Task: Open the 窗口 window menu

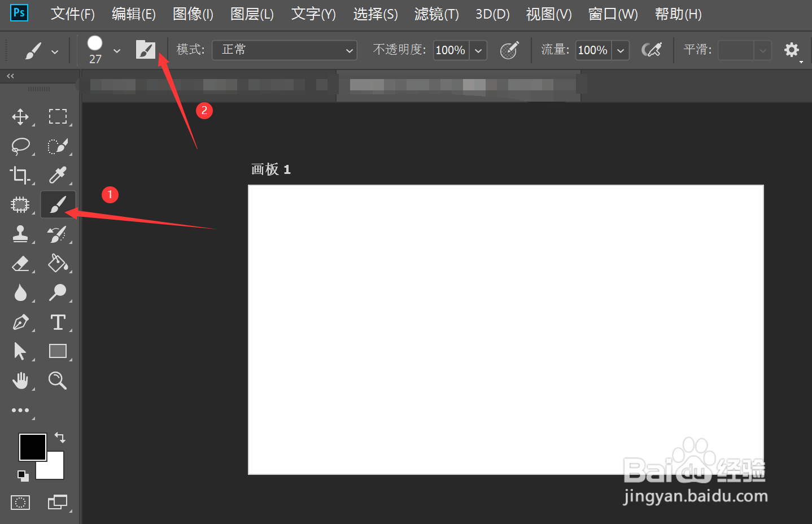Action: 613,14
